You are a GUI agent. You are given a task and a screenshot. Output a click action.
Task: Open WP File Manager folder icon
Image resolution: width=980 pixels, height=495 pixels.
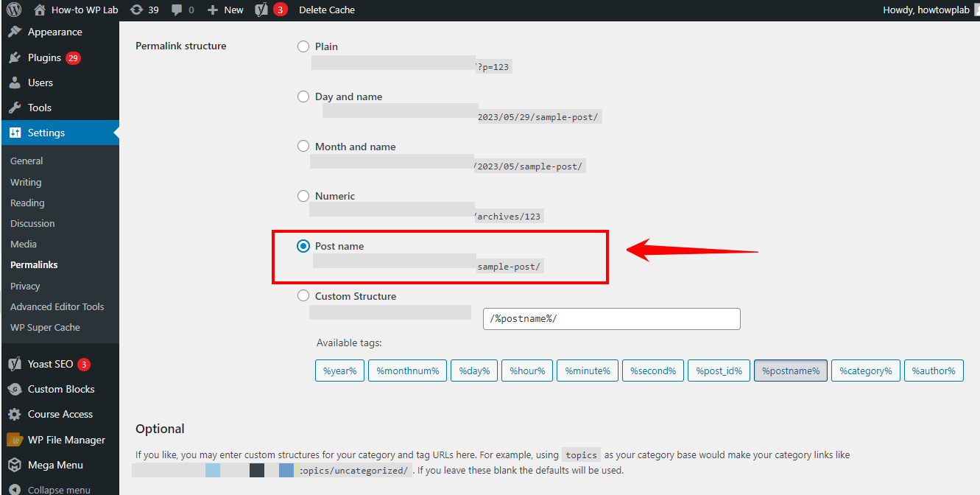point(15,440)
